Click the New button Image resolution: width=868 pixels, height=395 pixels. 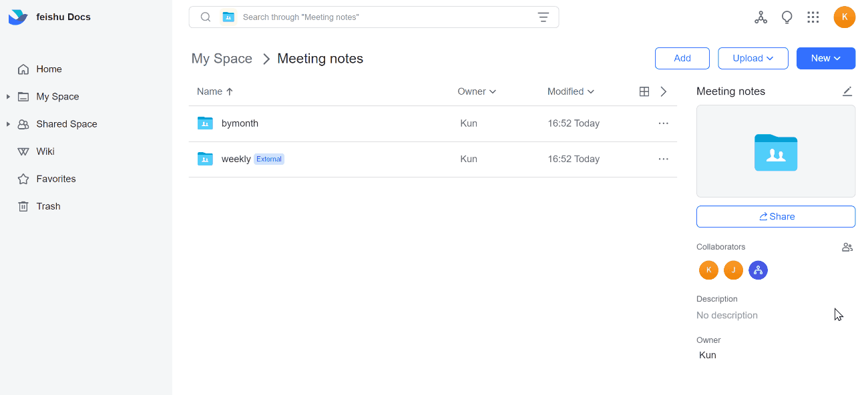pos(825,58)
